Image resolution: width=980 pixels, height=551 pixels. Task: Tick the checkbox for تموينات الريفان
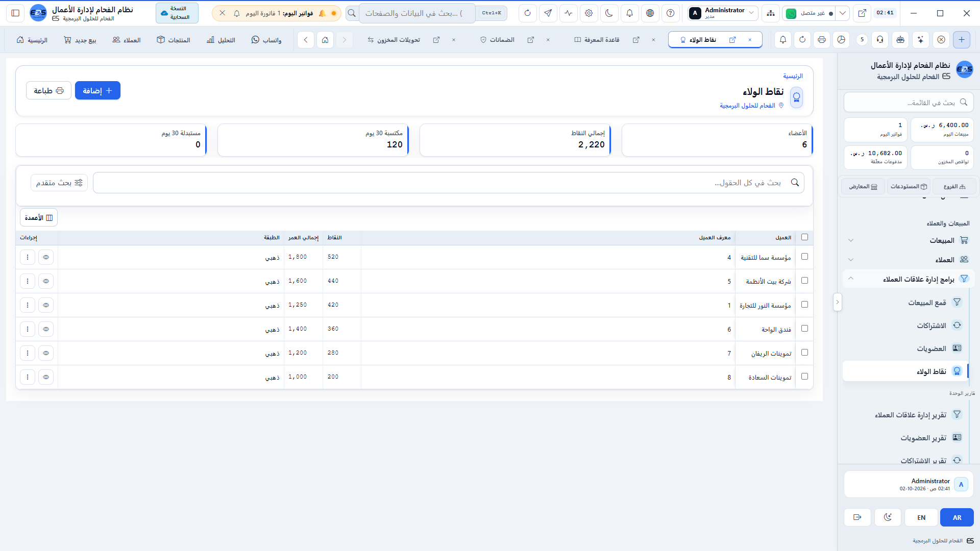[x=804, y=353]
